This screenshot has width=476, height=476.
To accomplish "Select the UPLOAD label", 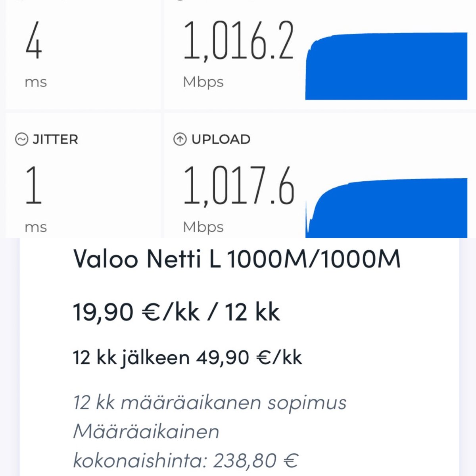I will tap(221, 139).
